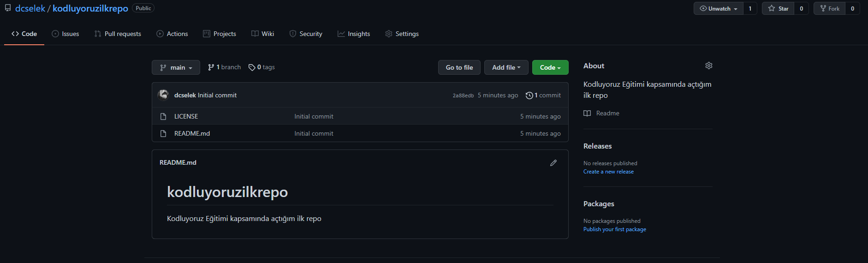Image resolution: width=868 pixels, height=263 pixels.
Task: Click '5 minutes ago' in the LICENSE row
Action: pos(541,116)
